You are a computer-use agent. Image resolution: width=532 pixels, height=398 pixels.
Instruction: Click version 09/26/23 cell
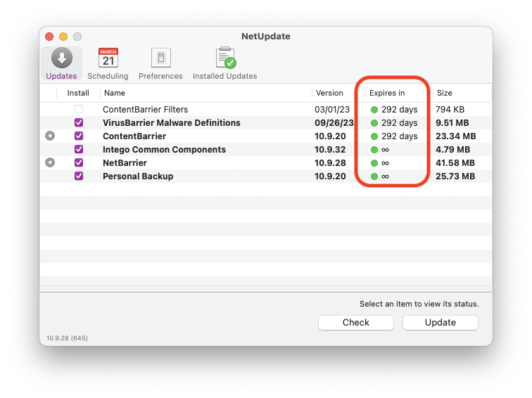pos(334,123)
